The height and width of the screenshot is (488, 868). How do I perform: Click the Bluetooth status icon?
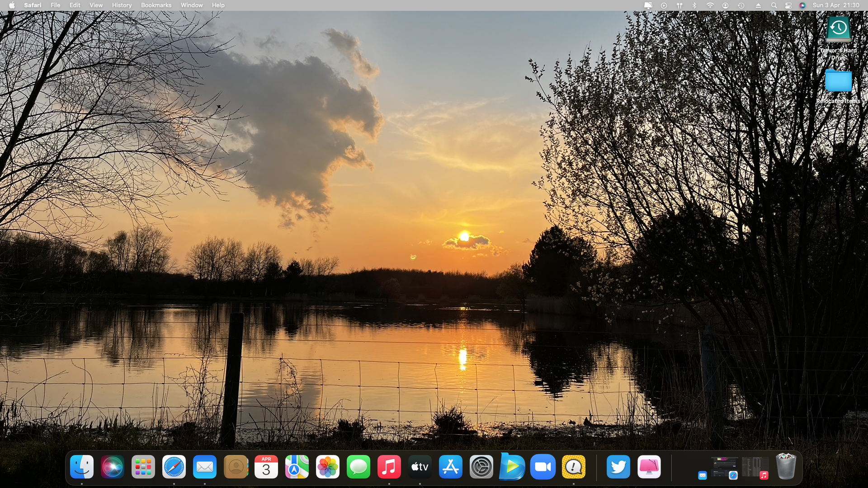pyautogui.click(x=695, y=5)
